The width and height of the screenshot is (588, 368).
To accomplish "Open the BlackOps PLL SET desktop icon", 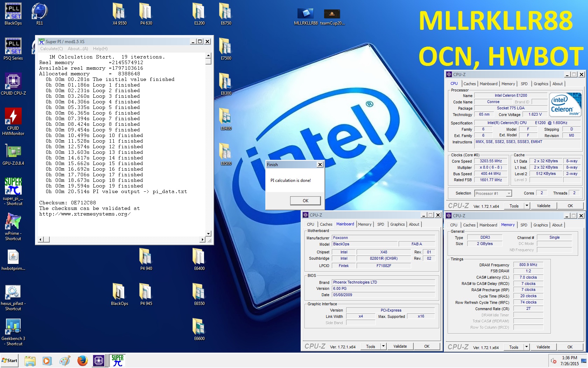I will 13,14.
